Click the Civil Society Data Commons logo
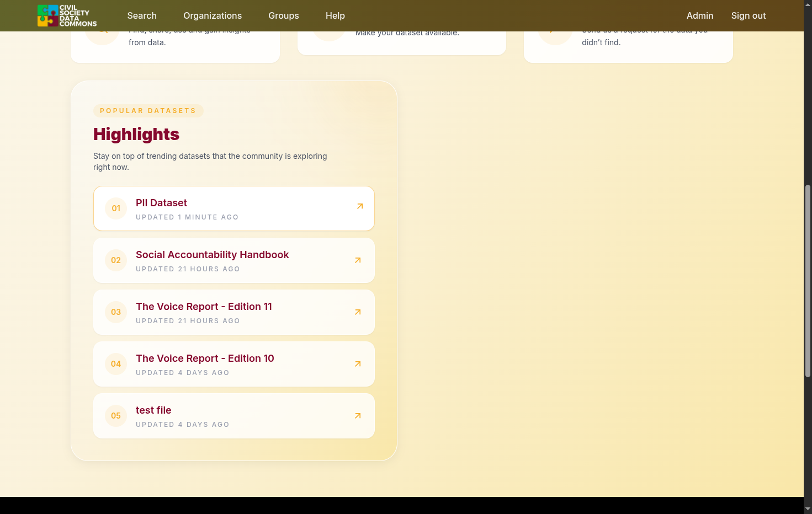The image size is (812, 514). click(x=67, y=15)
